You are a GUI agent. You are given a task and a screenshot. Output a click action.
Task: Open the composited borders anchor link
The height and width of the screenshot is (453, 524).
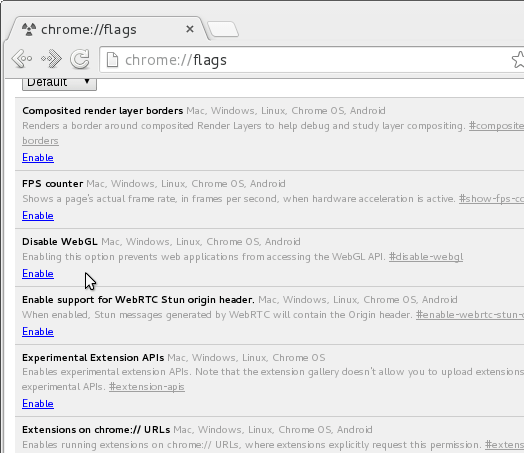[496, 126]
